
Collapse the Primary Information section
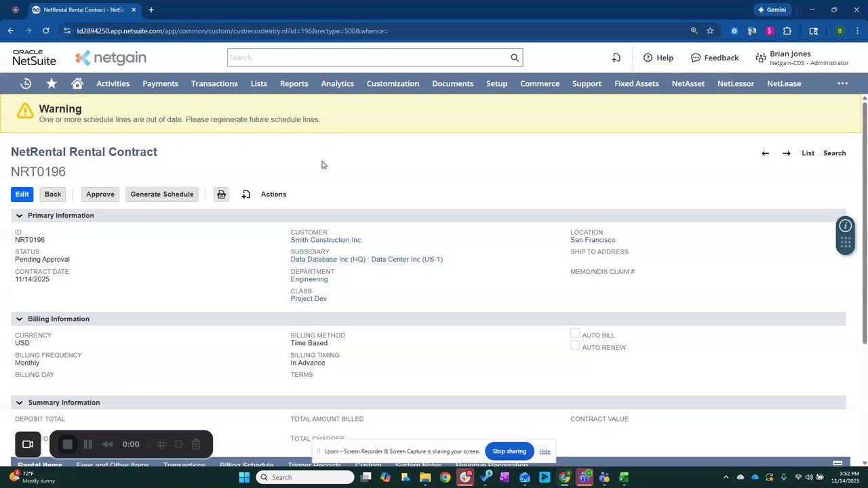(19, 216)
